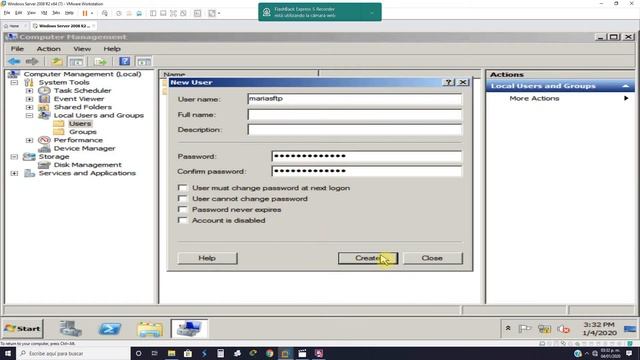Check 'User cannot change password' box

pos(182,198)
